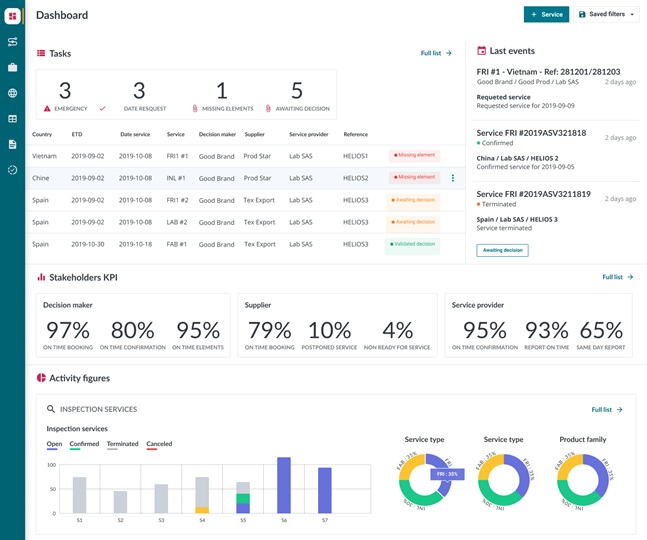Click the filter sliders icon in sidebar
Image resolution: width=647 pixels, height=540 pixels.
[12, 42]
